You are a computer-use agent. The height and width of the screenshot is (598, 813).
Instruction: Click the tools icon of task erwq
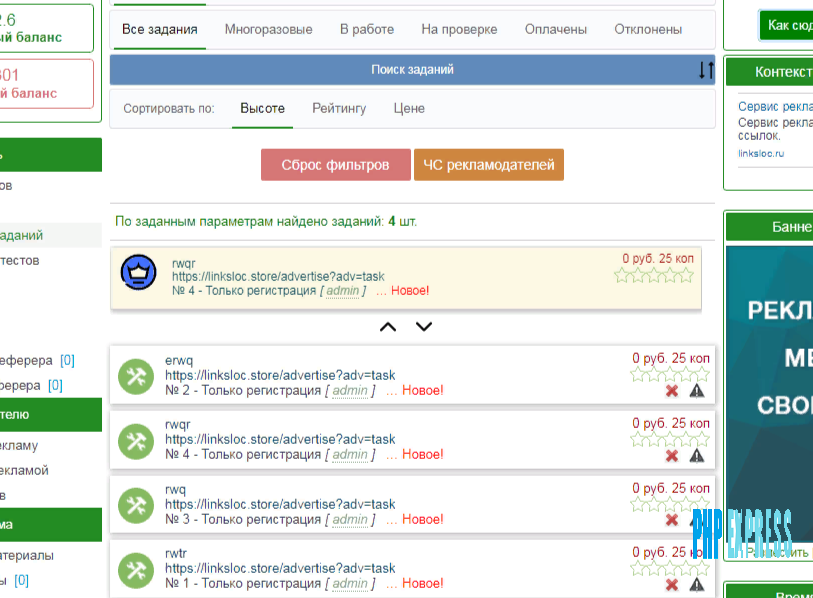(x=136, y=377)
